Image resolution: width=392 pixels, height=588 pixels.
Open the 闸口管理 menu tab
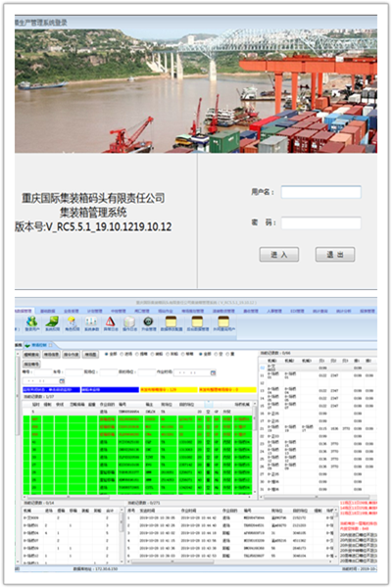point(142,311)
